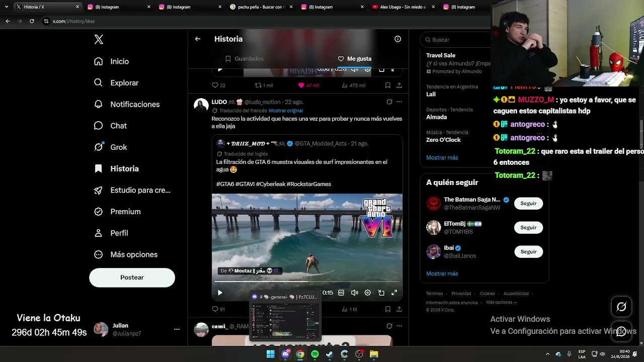Switch to the Alex Ubago browser tab
Viewport: 644px width, 362px height.
tap(404, 7)
